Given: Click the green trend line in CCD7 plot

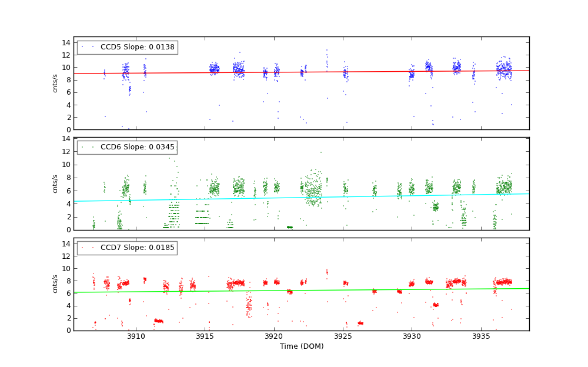Looking at the screenshot, I should 353,290.
